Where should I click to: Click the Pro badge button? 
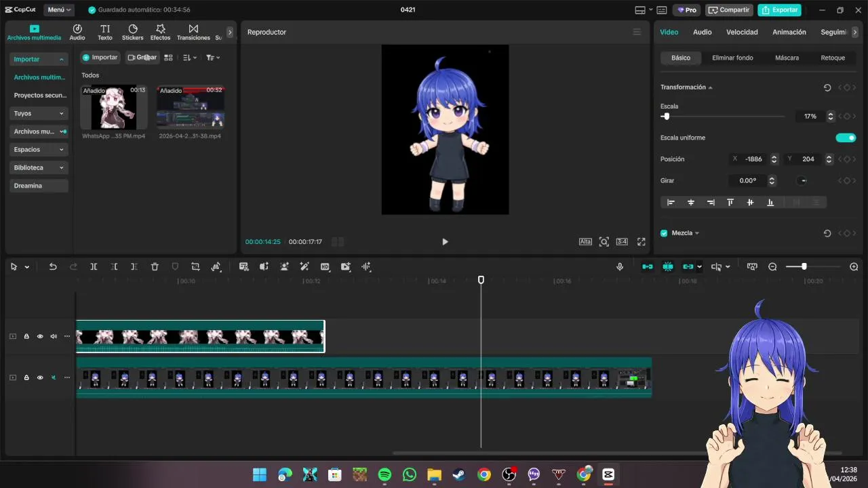pos(686,10)
